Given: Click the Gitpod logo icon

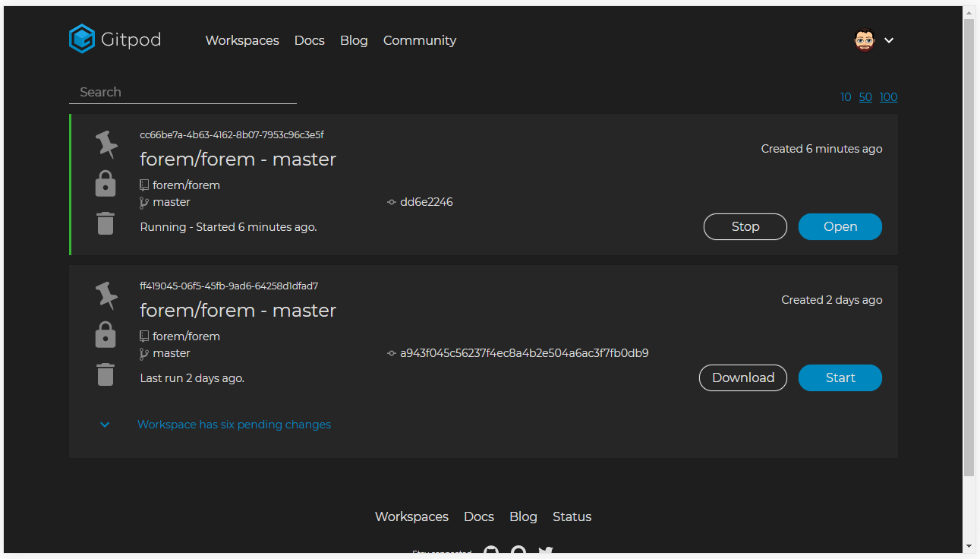Looking at the screenshot, I should (81, 39).
